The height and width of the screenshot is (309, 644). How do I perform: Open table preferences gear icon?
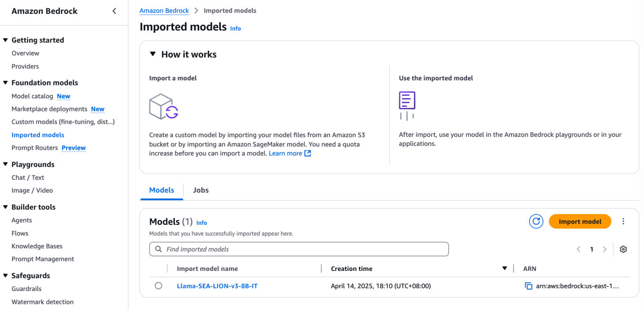pos(623,249)
